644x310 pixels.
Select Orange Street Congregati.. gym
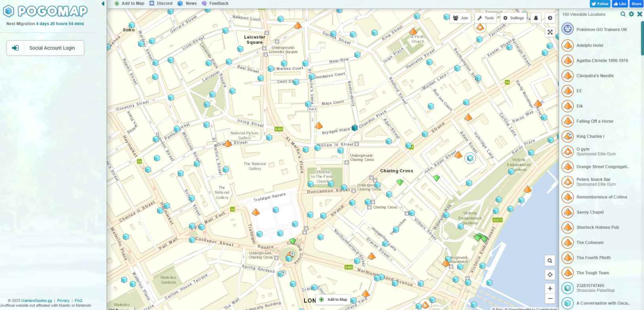[599, 167]
